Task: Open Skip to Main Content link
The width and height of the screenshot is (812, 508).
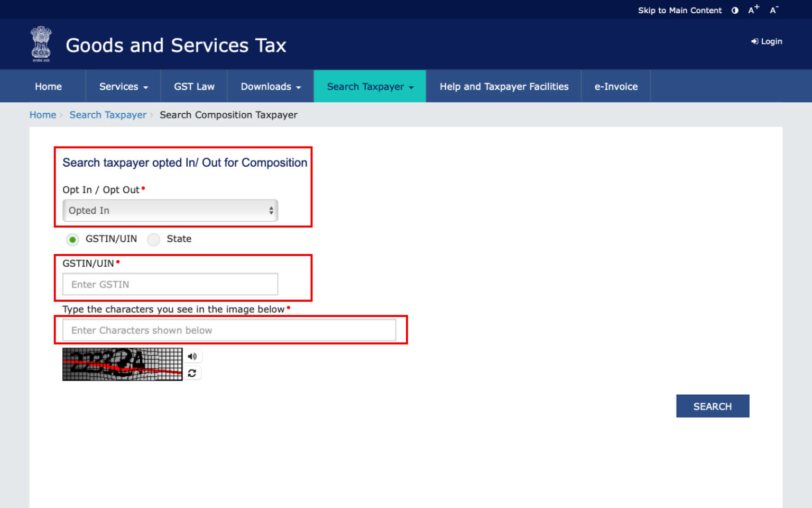Action: point(679,10)
